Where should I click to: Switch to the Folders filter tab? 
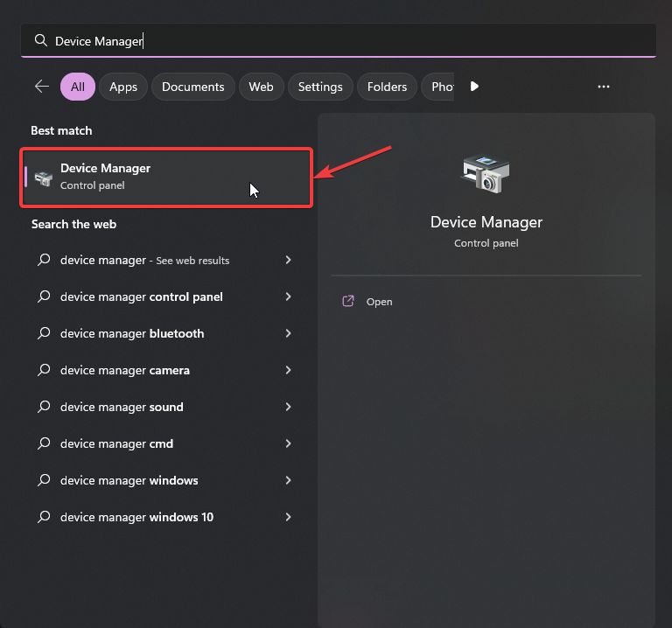387,87
